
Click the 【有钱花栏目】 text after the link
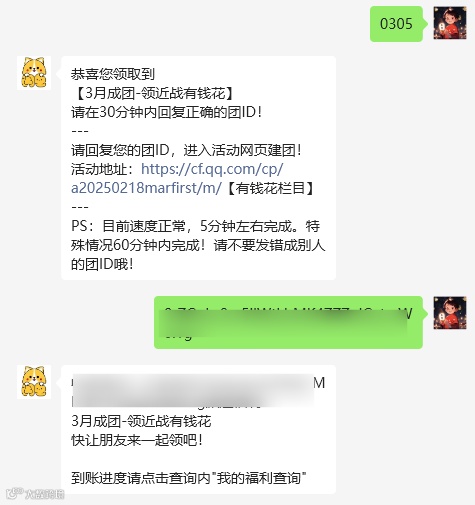(270, 188)
